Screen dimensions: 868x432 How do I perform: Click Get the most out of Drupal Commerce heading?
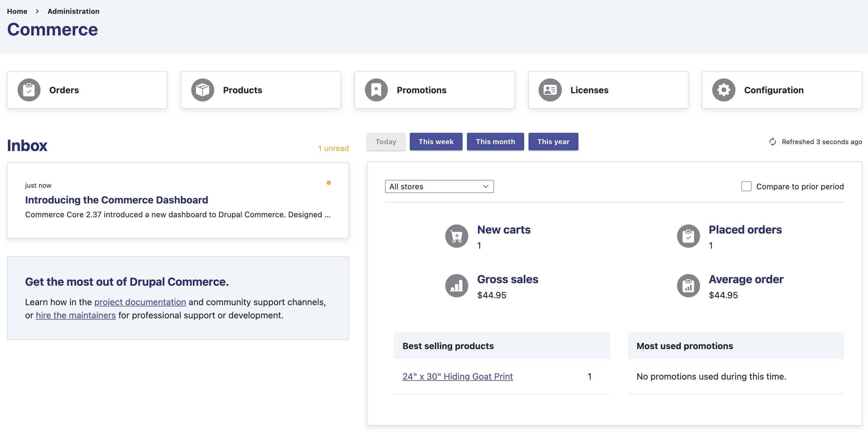click(127, 282)
